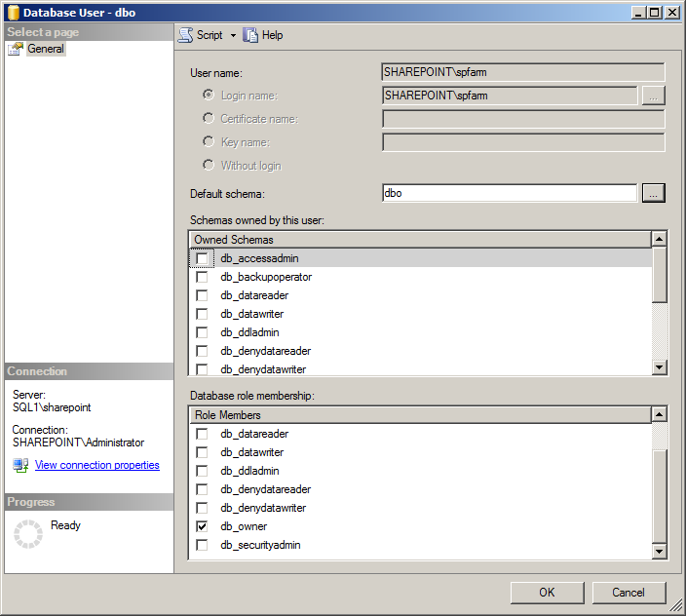Browse for default schema ellipsis button
This screenshot has width=686, height=616.
(653, 193)
